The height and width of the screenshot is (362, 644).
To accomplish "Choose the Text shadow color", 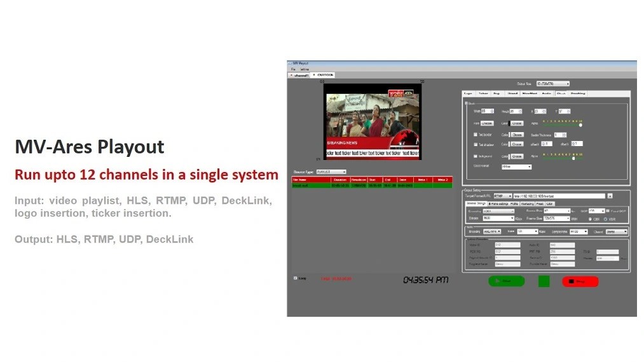I will 517,144.
